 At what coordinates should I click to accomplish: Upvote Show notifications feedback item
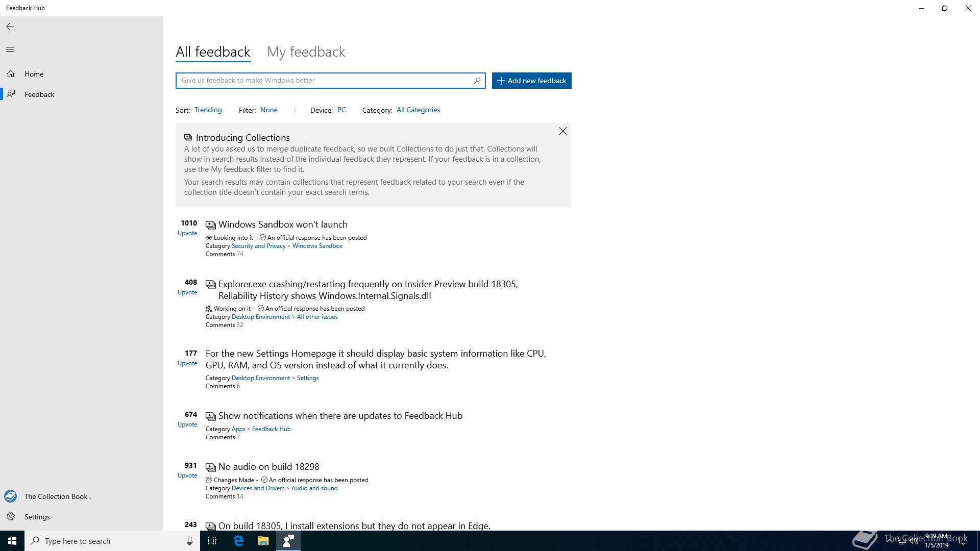click(187, 424)
